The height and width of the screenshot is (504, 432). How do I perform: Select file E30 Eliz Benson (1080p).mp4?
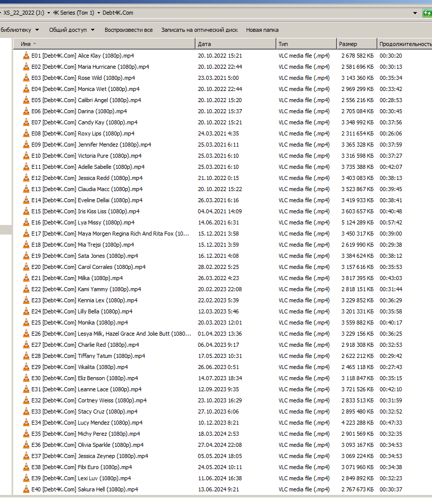(x=85, y=378)
